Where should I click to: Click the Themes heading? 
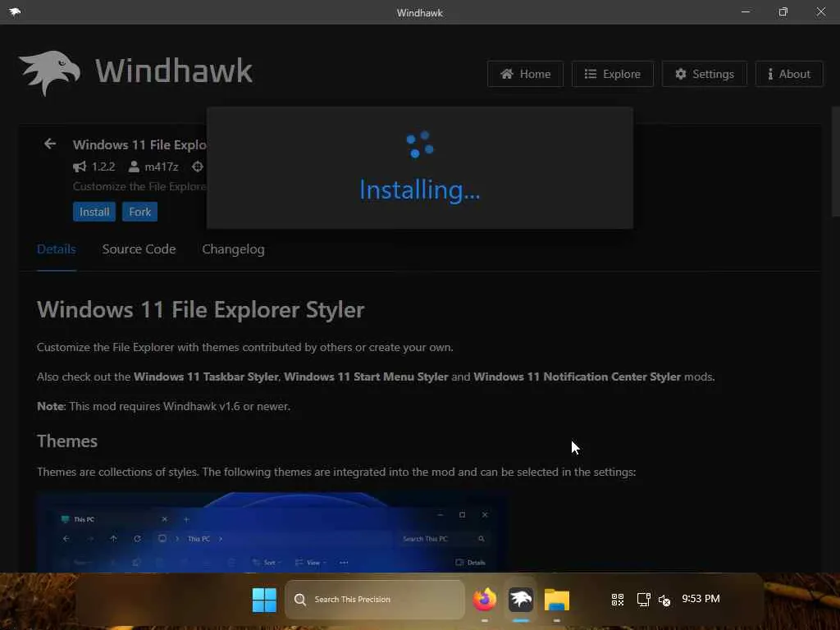(67, 441)
